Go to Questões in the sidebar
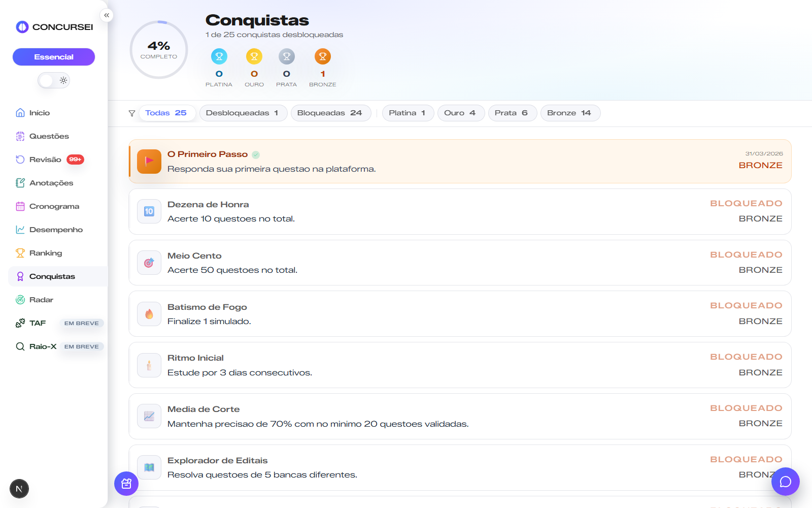The height and width of the screenshot is (508, 812). pos(49,136)
